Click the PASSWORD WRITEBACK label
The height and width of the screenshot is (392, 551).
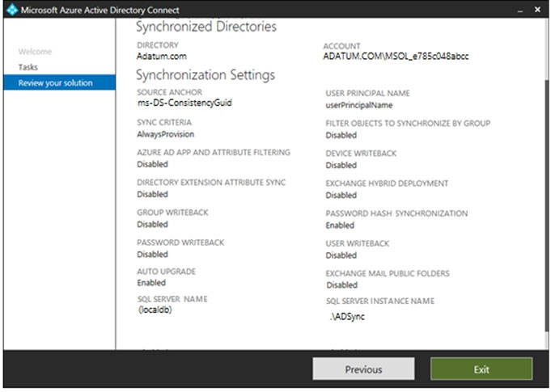[x=180, y=242]
